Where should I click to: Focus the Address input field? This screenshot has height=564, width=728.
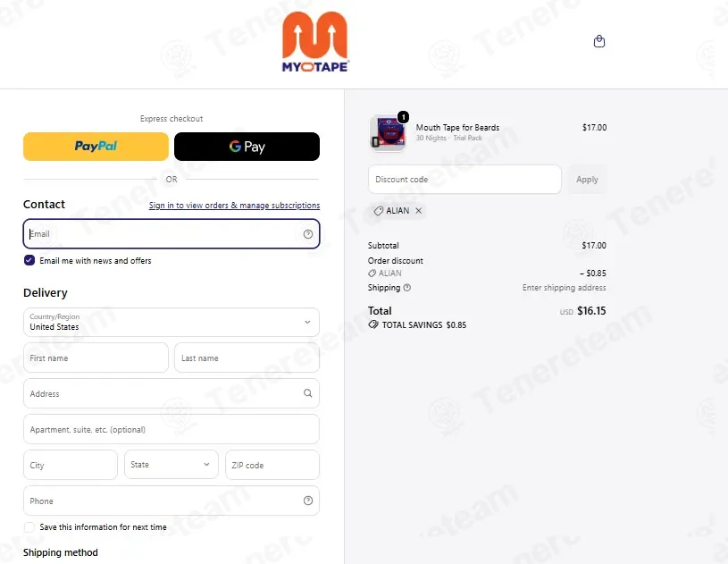point(172,393)
